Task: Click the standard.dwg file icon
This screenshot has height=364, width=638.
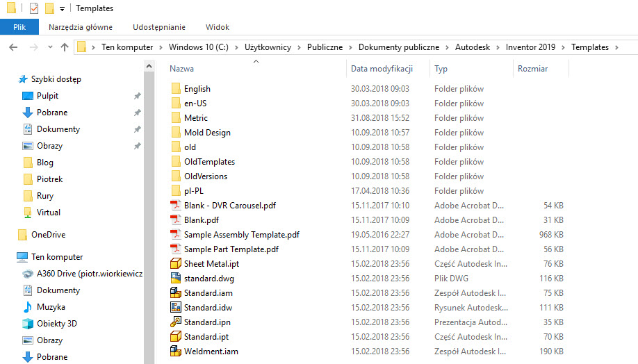Action: pyautogui.click(x=175, y=279)
